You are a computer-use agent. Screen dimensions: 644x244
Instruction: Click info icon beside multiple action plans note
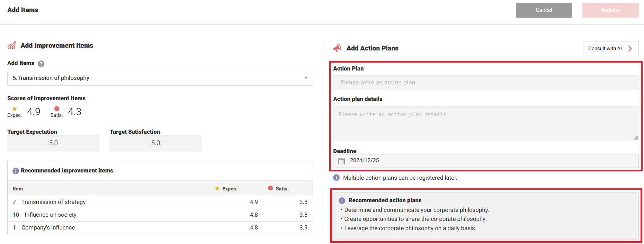(336, 178)
